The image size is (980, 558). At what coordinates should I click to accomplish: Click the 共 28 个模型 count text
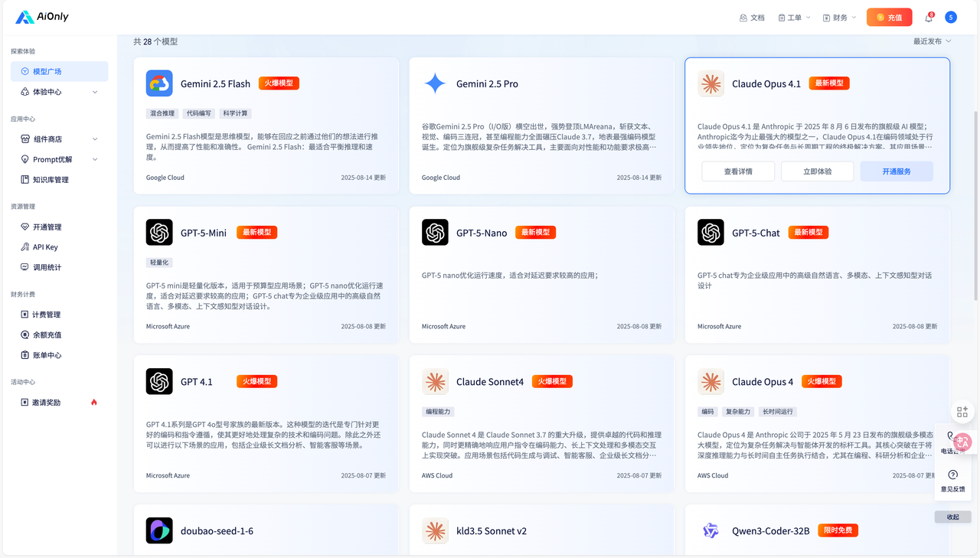155,41
